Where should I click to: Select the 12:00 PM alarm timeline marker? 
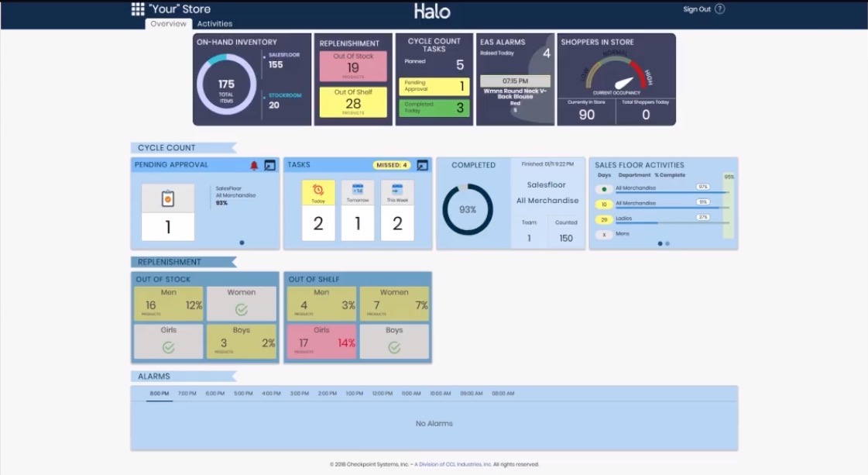point(383,394)
